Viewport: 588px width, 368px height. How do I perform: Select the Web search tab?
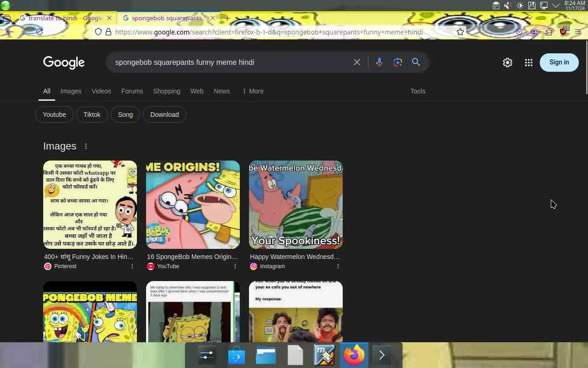pos(197,91)
